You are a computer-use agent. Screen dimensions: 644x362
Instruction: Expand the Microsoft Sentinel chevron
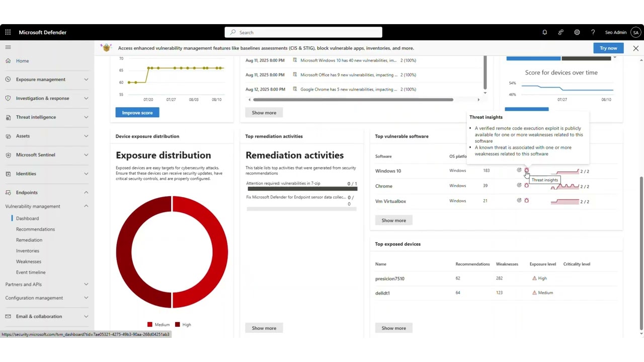(86, 155)
